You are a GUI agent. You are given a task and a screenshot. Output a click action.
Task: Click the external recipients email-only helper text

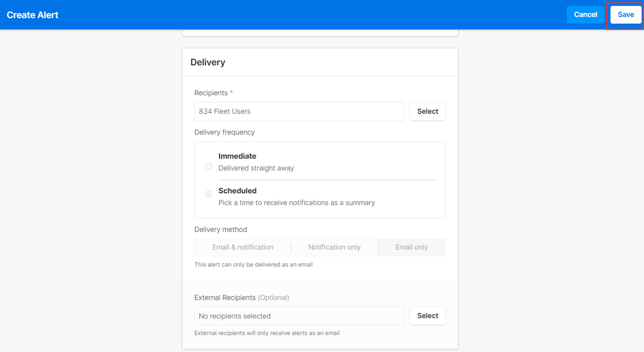[x=267, y=333]
